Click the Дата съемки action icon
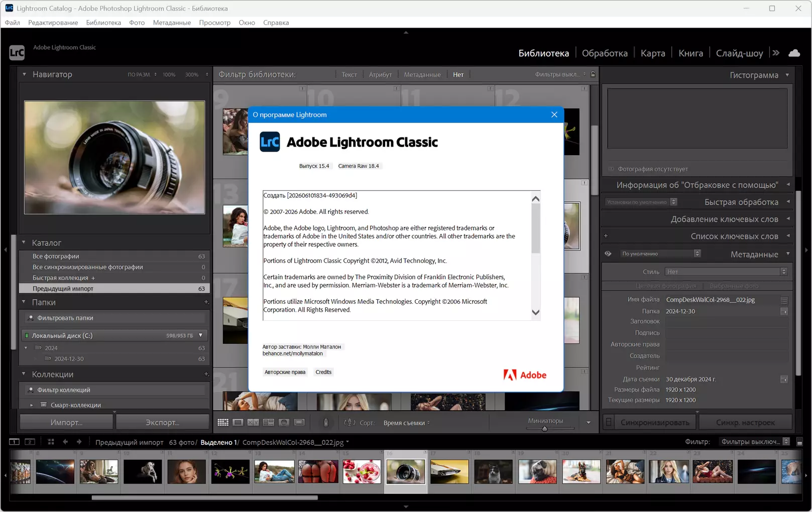 784,379
